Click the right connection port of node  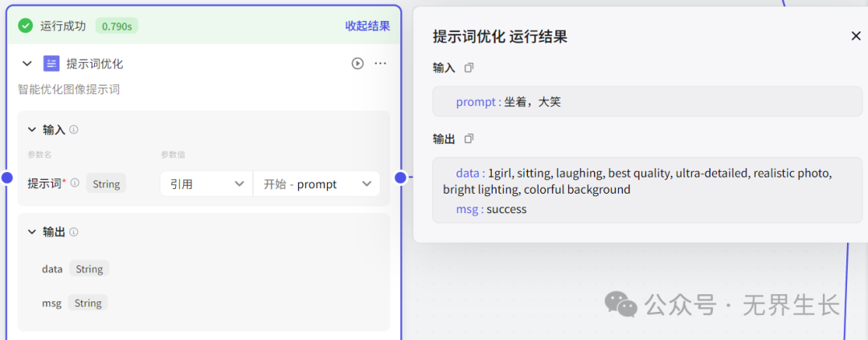click(401, 177)
